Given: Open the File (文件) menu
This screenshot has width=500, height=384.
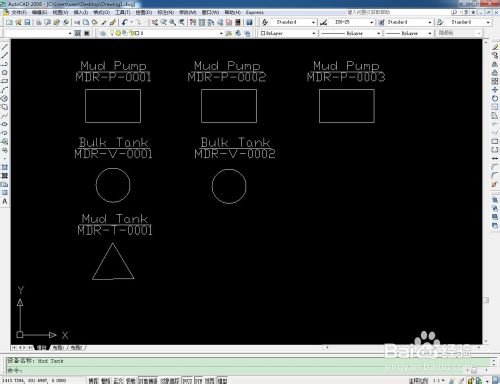Looking at the screenshot, I should (x=19, y=12).
